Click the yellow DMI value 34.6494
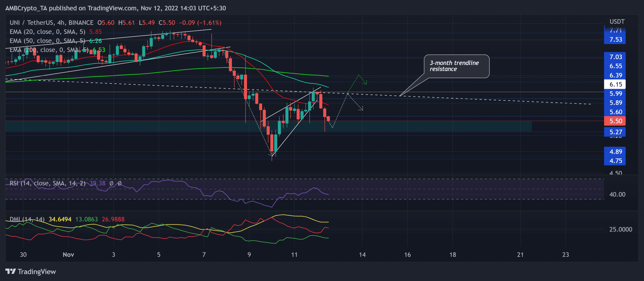This screenshot has width=644, height=281. click(60, 219)
